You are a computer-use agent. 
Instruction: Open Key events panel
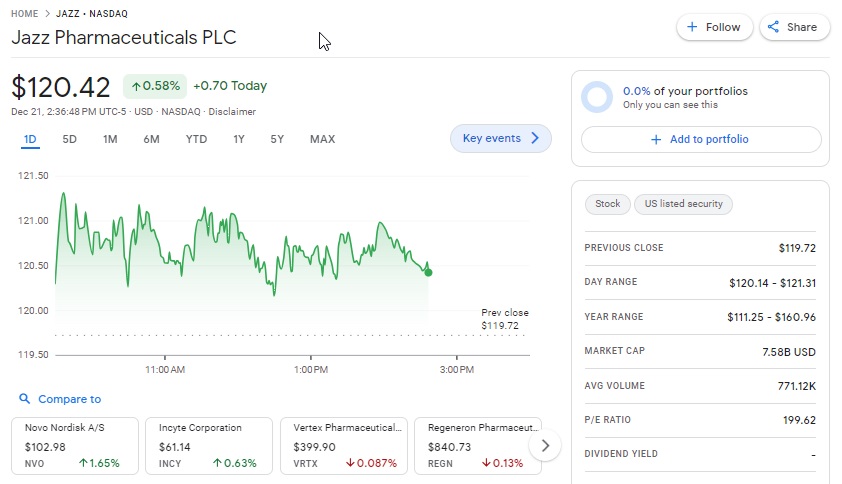[500, 139]
